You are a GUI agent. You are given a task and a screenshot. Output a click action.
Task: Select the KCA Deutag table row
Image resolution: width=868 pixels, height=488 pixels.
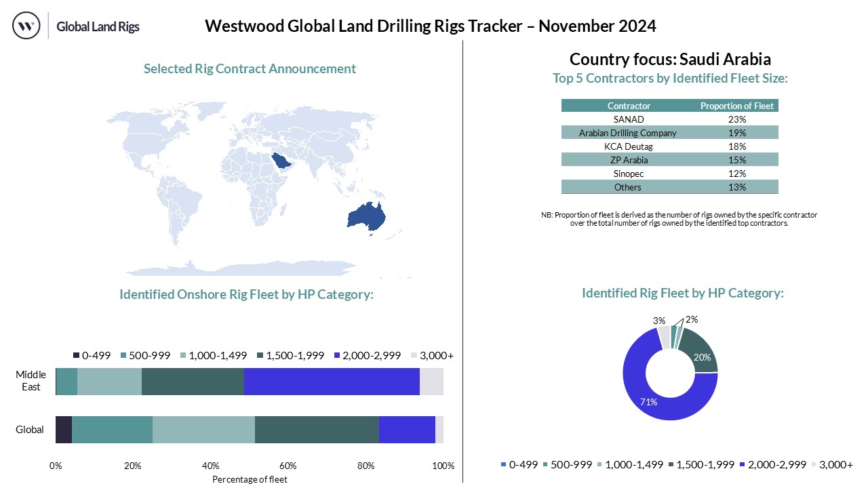click(669, 146)
